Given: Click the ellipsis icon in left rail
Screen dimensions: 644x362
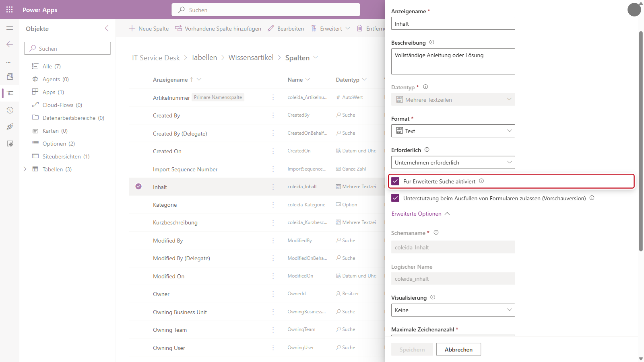Looking at the screenshot, I should point(8,62).
